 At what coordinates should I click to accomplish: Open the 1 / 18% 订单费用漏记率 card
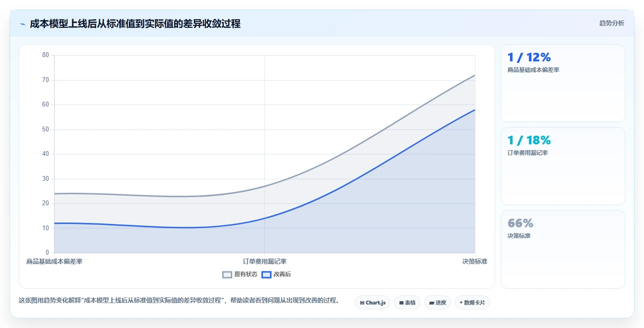coord(563,166)
